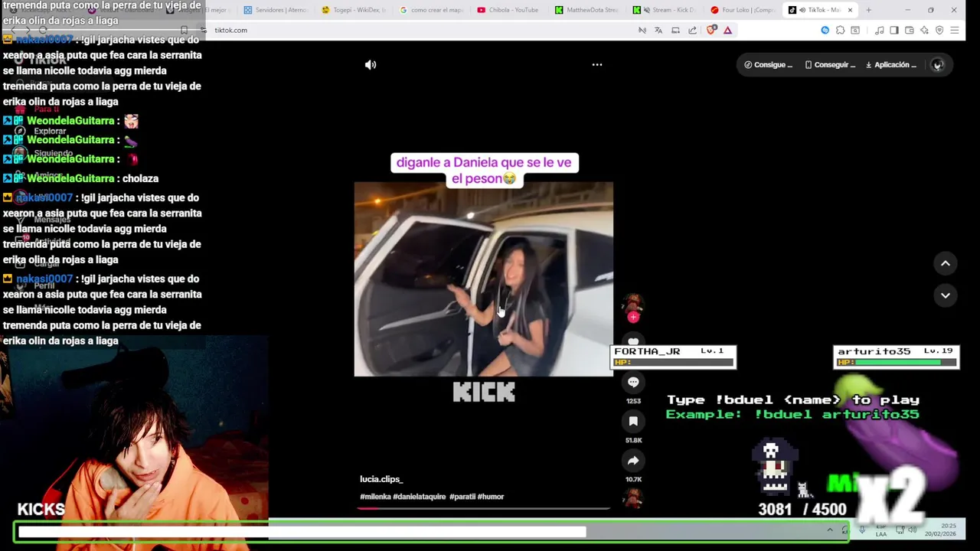Share the video via arrow icon 10.7K
The image size is (980, 551).
coord(633,461)
